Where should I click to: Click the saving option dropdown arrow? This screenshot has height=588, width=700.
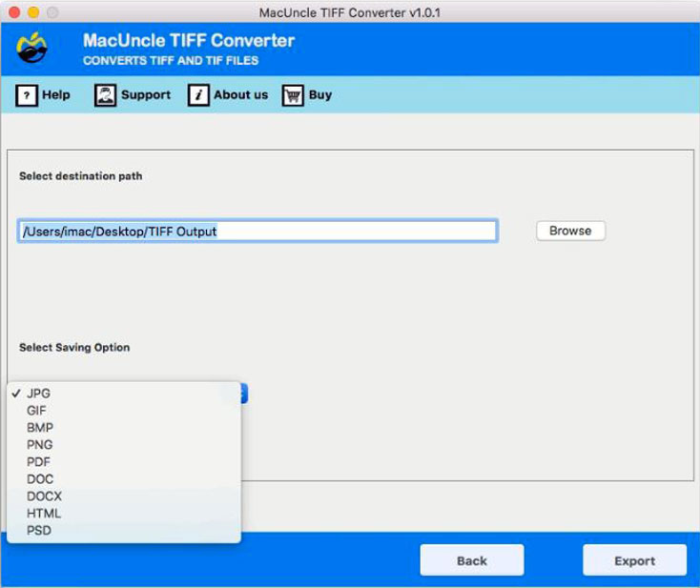coord(244,394)
